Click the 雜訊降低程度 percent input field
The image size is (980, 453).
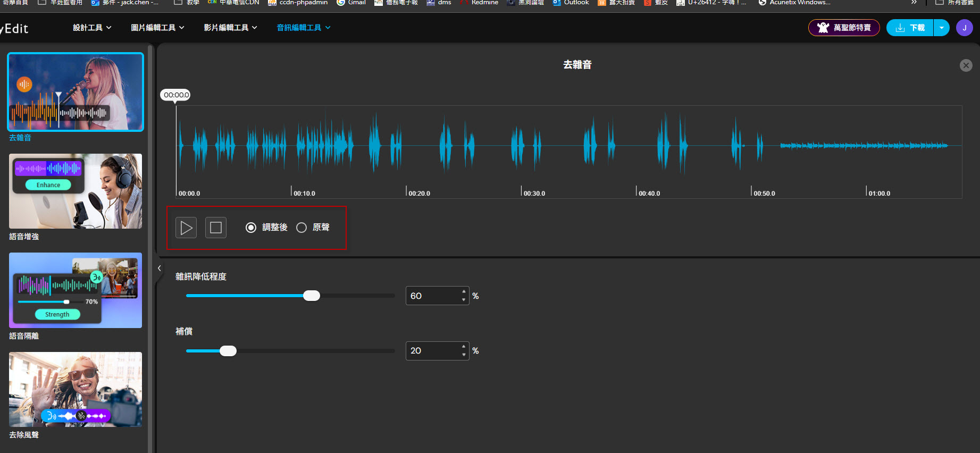tap(433, 296)
